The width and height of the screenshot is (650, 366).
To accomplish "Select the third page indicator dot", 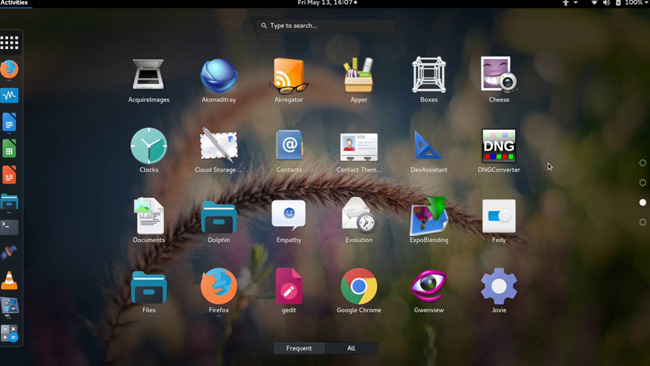I will [643, 202].
